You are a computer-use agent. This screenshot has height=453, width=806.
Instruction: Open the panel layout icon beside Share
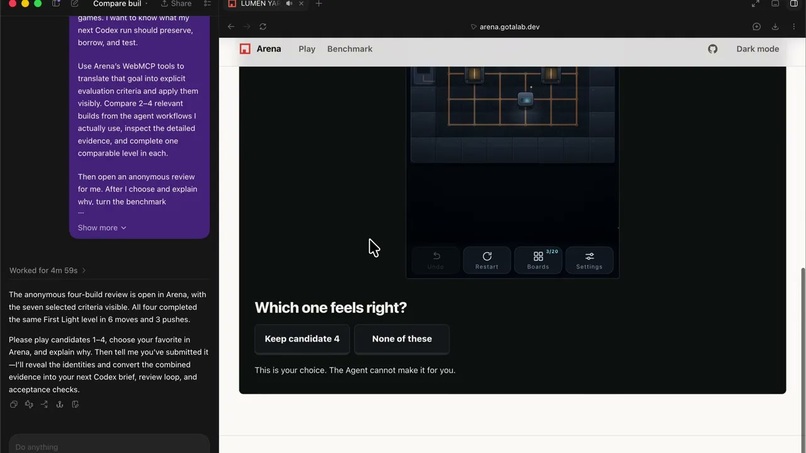[207, 4]
